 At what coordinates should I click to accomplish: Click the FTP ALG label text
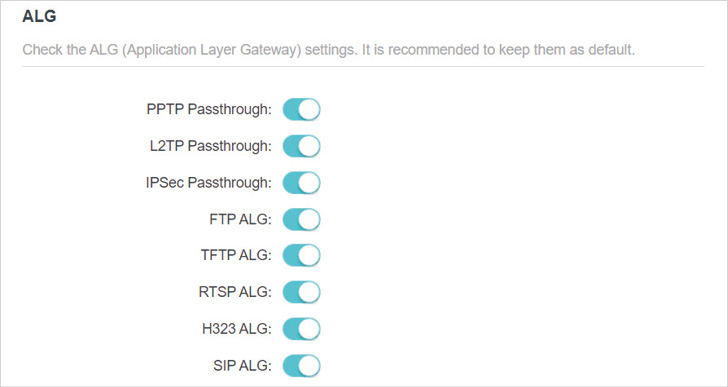click(240, 219)
